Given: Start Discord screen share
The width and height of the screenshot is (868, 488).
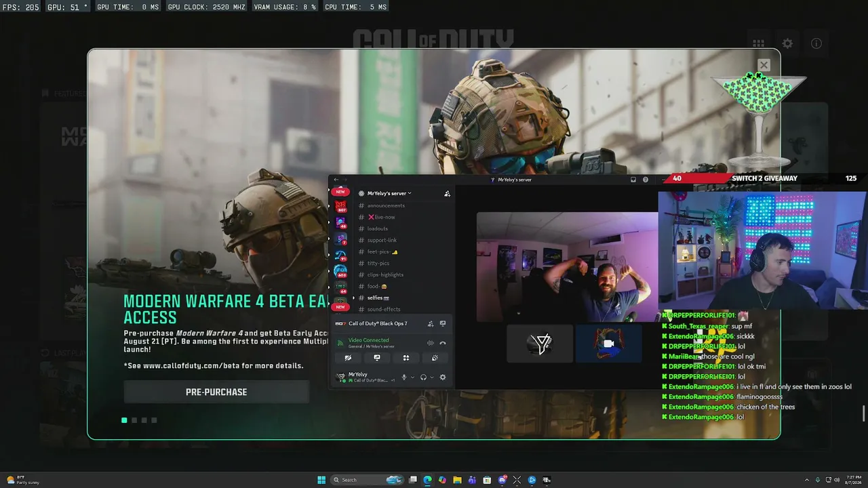Looking at the screenshot, I should [x=377, y=358].
